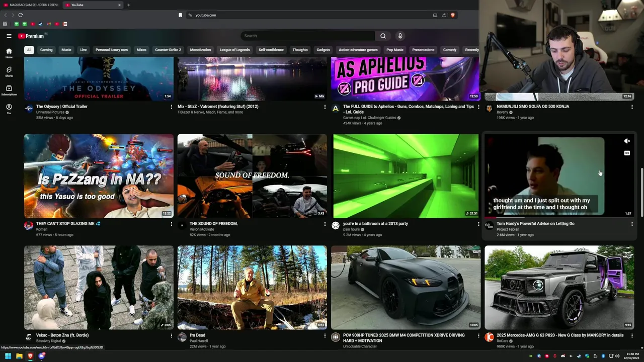Open the BMW M4 Competition thumbnail
This screenshot has height=362, width=644.
click(406, 288)
